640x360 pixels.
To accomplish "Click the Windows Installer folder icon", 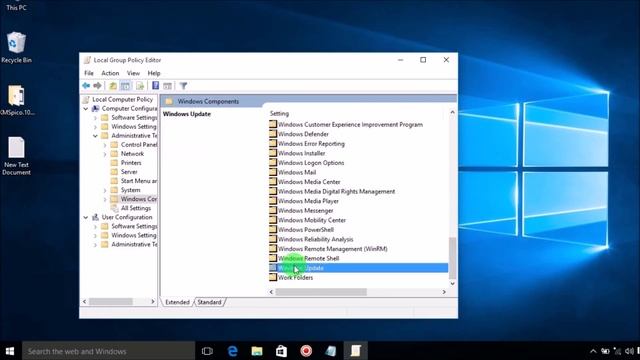I will tap(273, 153).
